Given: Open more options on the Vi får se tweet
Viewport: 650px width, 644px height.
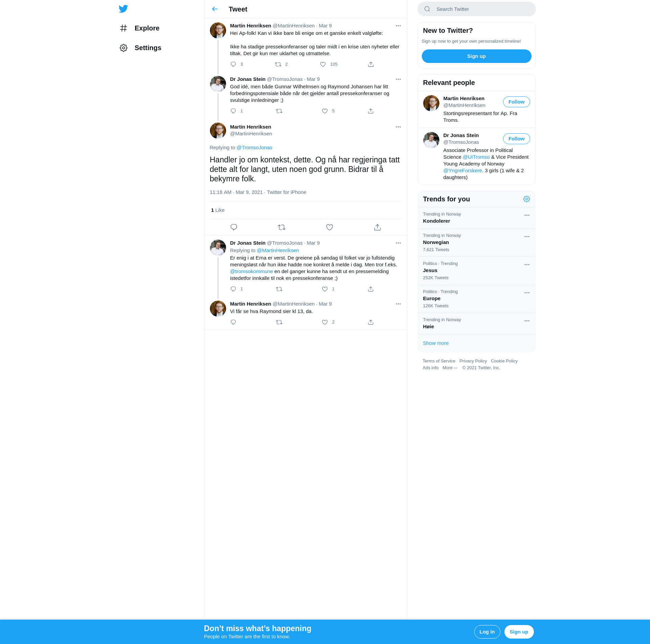Looking at the screenshot, I should [398, 304].
